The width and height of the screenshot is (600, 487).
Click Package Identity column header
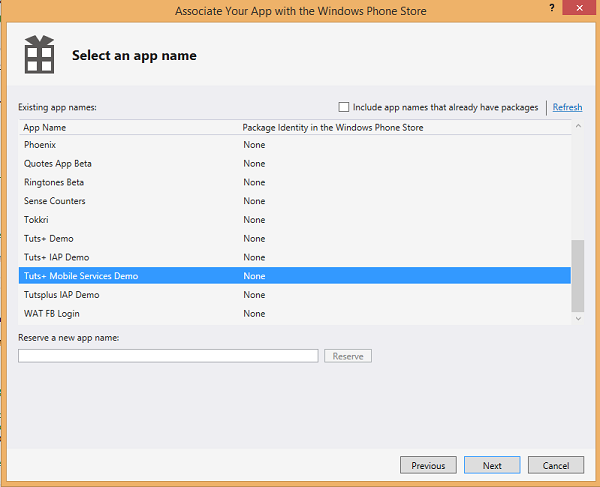333,127
